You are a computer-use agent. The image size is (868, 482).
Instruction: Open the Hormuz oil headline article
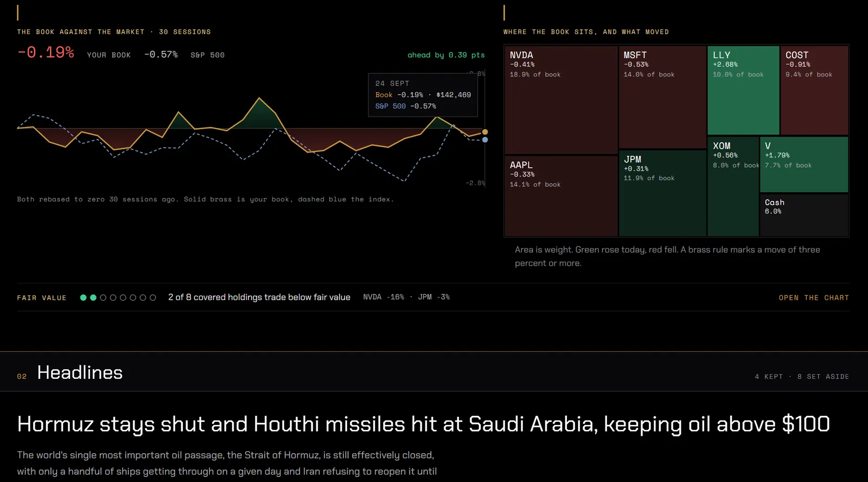click(x=423, y=424)
